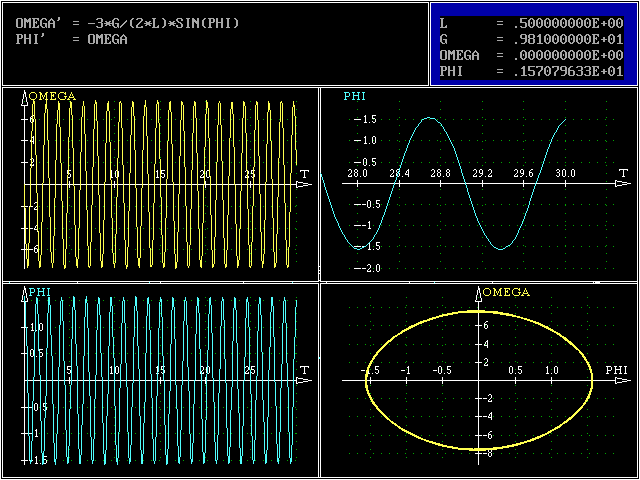Click PHI title label in top-right plot
This screenshot has height=480, width=640.
(354, 96)
